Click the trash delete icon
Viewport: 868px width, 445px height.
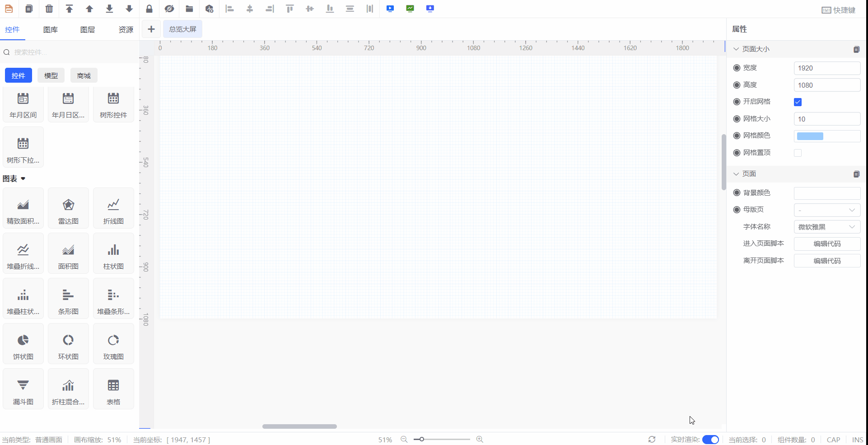[49, 9]
